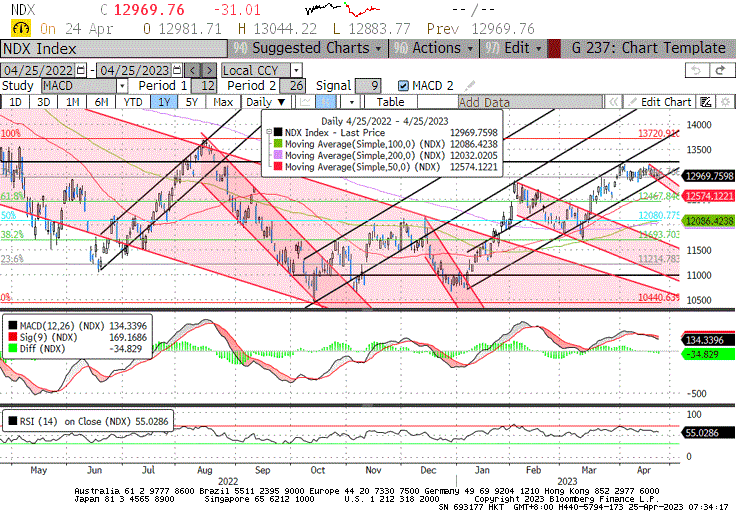This screenshot has width=736, height=530.
Task: Open the Actions dropdown menu
Action: tap(433, 48)
